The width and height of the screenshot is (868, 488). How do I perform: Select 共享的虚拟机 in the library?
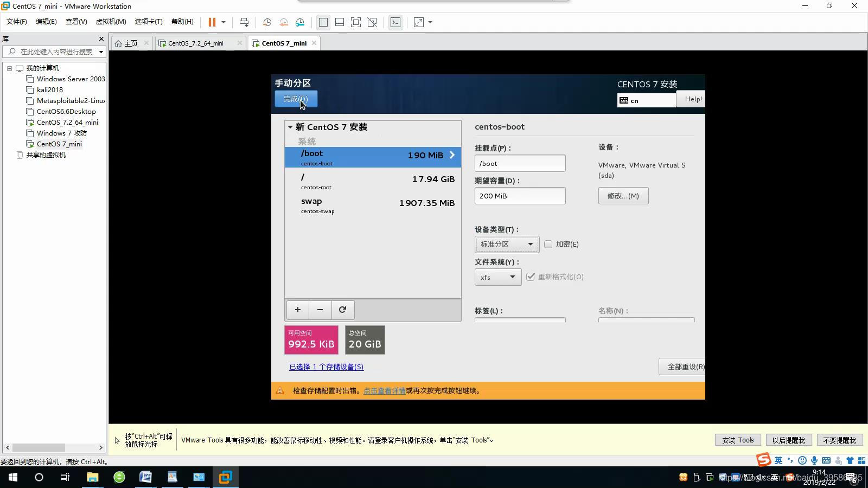[46, 155]
